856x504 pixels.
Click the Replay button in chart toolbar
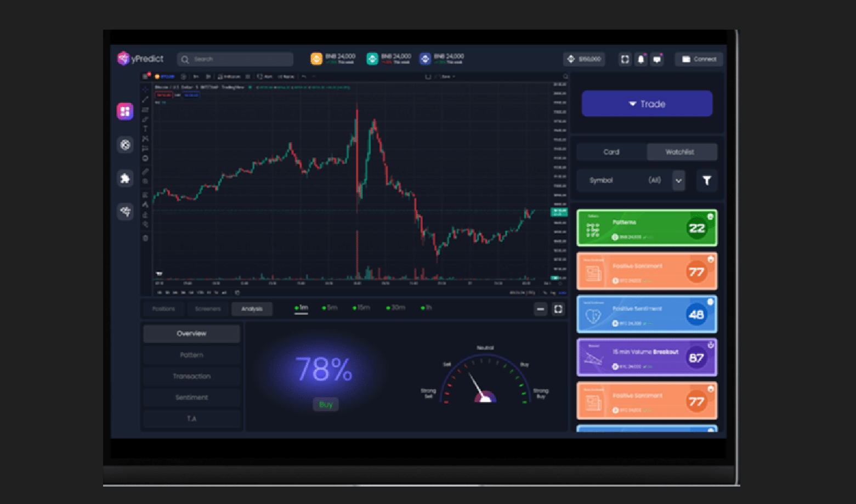point(286,77)
